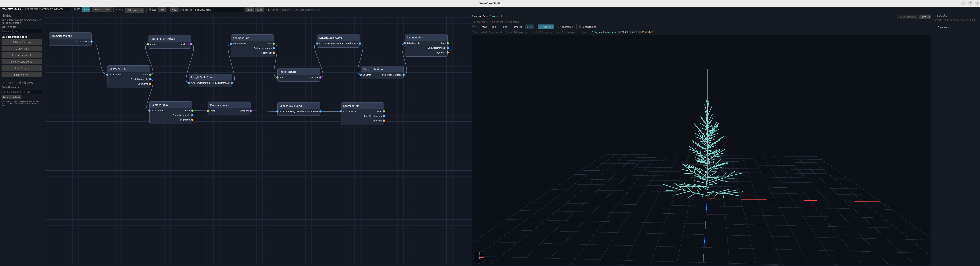Image resolution: width=980 pixels, height=266 pixels.
Task: Click the Create Variant button
Action: pyautogui.click(x=102, y=10)
